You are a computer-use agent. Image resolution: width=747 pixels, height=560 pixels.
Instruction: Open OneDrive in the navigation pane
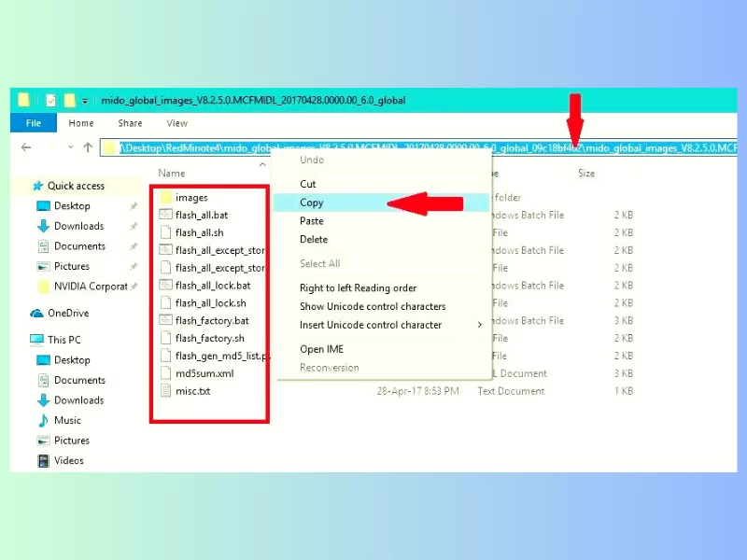(x=67, y=314)
